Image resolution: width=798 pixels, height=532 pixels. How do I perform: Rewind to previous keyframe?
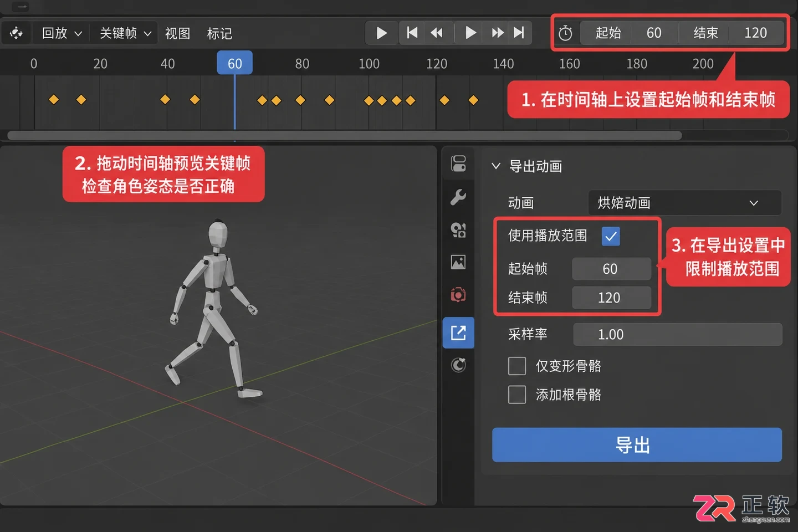[x=437, y=33]
